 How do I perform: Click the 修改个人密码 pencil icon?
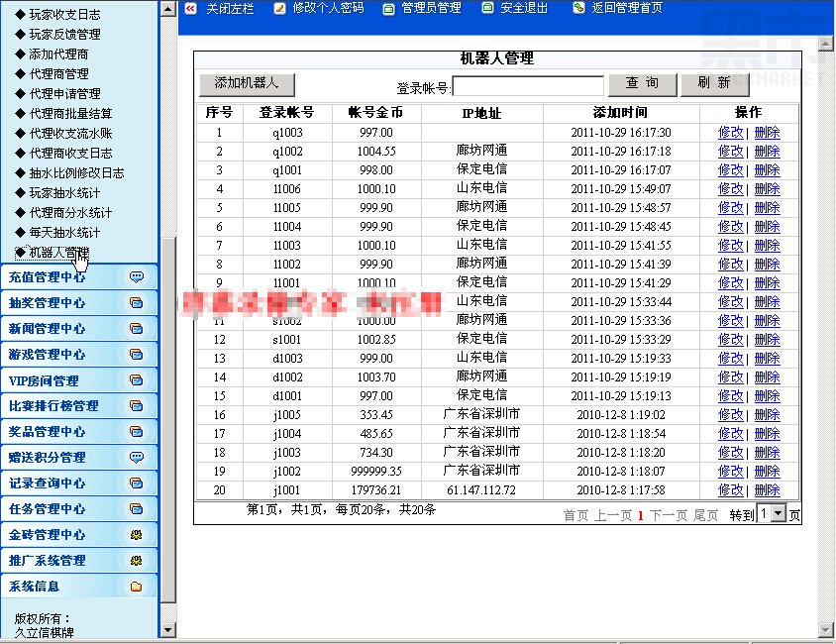pos(279,9)
